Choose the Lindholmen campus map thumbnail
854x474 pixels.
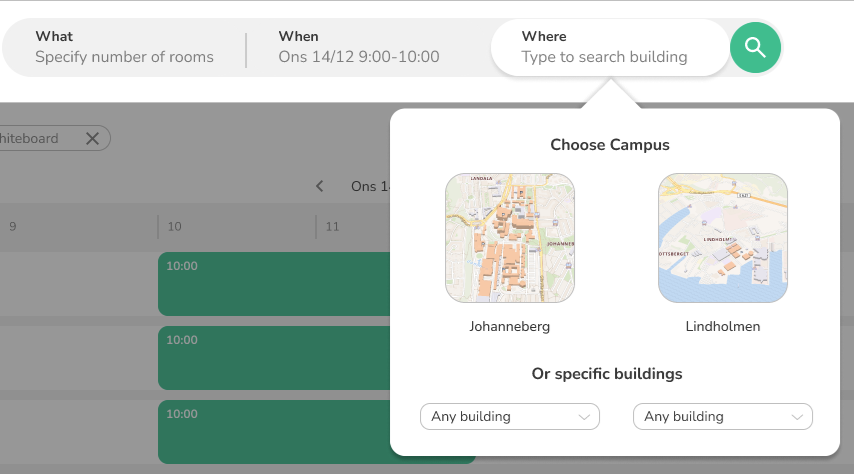tap(722, 238)
